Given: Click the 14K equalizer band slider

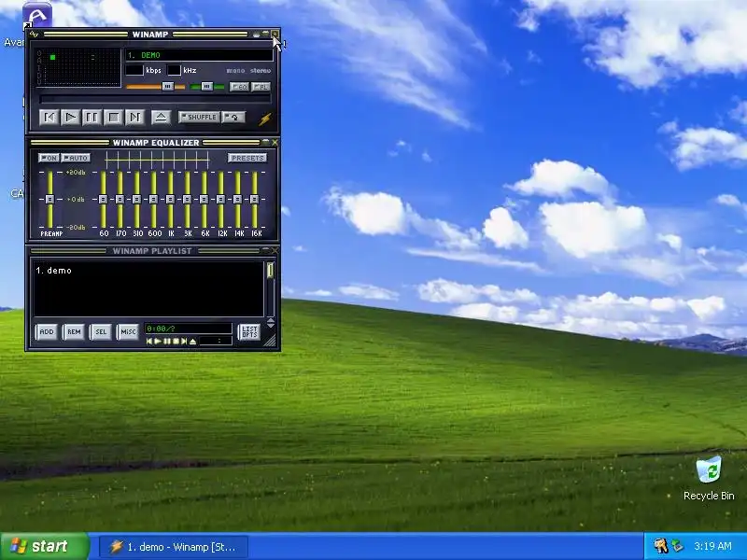Looking at the screenshot, I should pyautogui.click(x=237, y=199).
